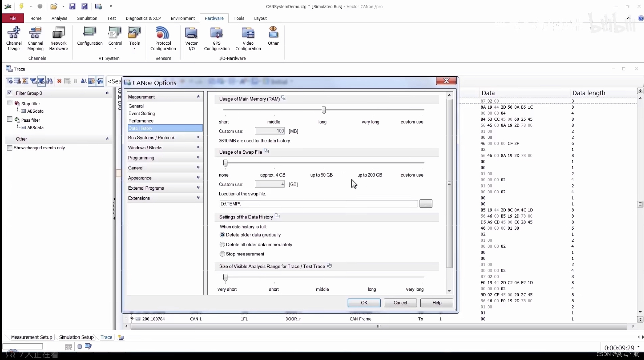Clear the Trace window with the red X
Viewport: 644px width, 360px height.
tap(59, 81)
